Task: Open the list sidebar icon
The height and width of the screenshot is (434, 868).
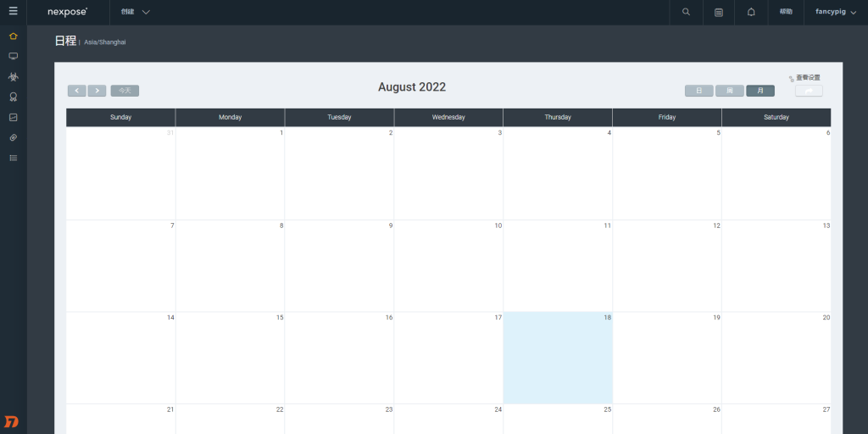Action: click(x=14, y=158)
